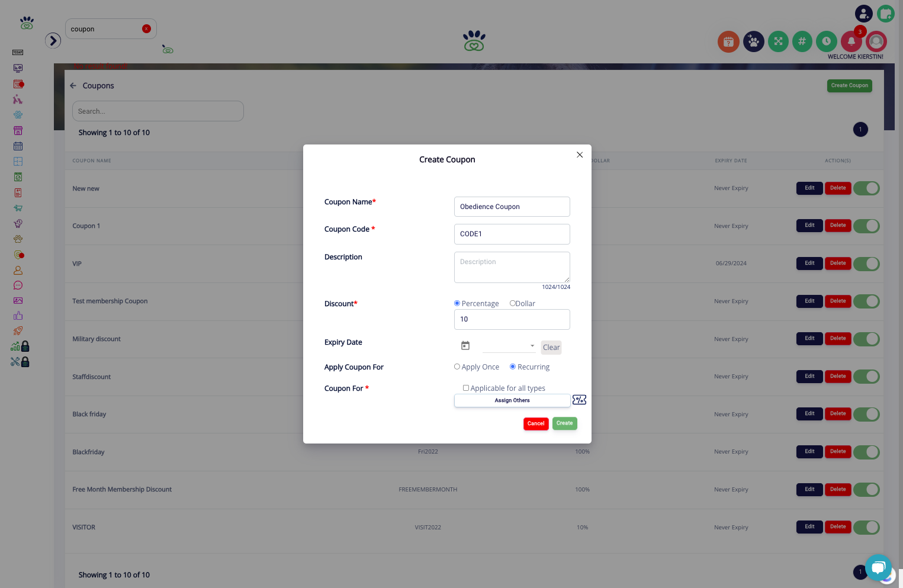This screenshot has width=903, height=588.
Task: Open the user avatar profile icon
Action: 876,41
